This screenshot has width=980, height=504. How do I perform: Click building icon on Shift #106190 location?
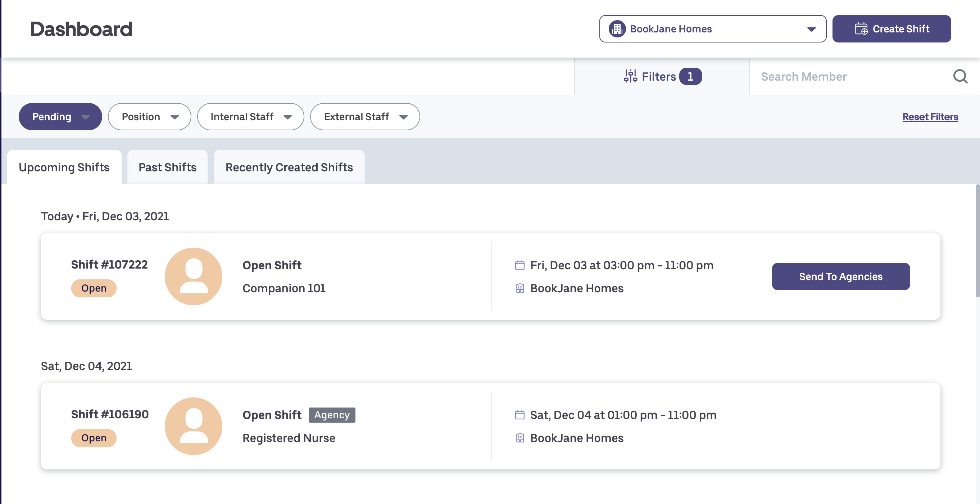pos(520,438)
